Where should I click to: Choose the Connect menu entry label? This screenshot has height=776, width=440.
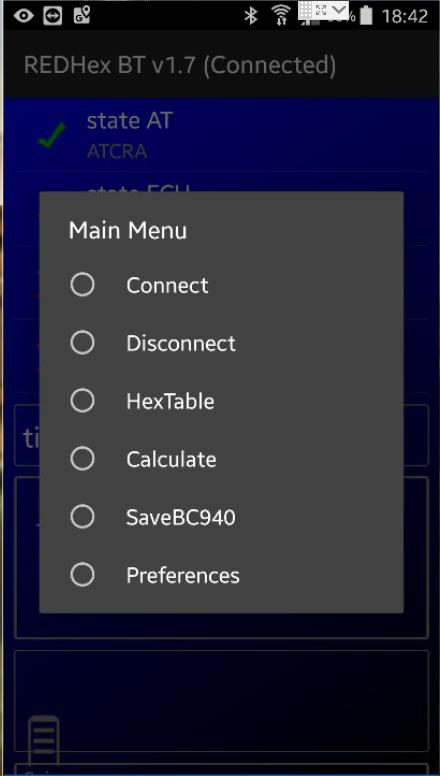point(167,286)
